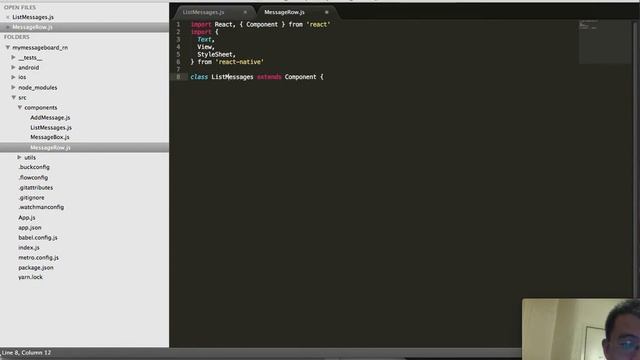Open ListMessages.js in the components folder

pos(51,127)
